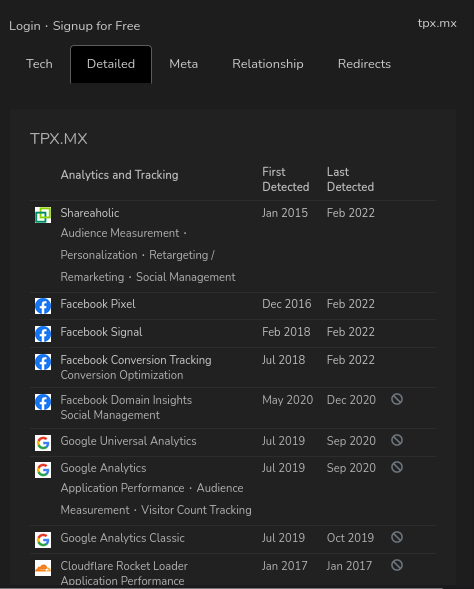Open the Relationship tab
This screenshot has height=589, width=474.
tap(268, 64)
